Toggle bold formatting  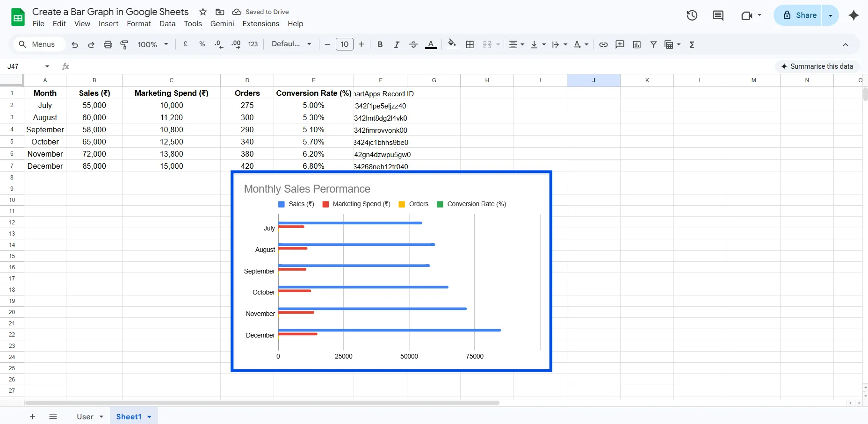pos(380,44)
